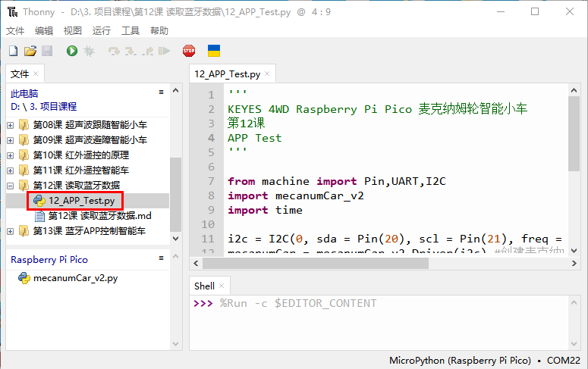The image size is (588, 369).
Task: Click the 此电脑 link
Action: (24, 93)
